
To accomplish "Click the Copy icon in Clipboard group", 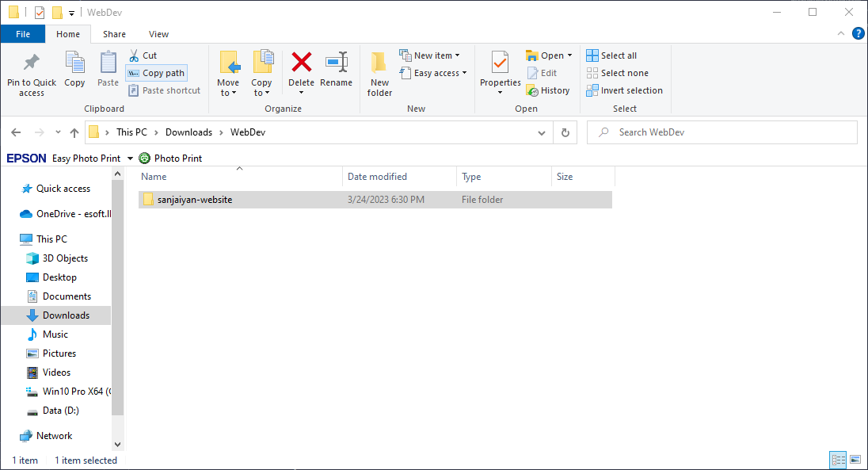I will (x=74, y=63).
